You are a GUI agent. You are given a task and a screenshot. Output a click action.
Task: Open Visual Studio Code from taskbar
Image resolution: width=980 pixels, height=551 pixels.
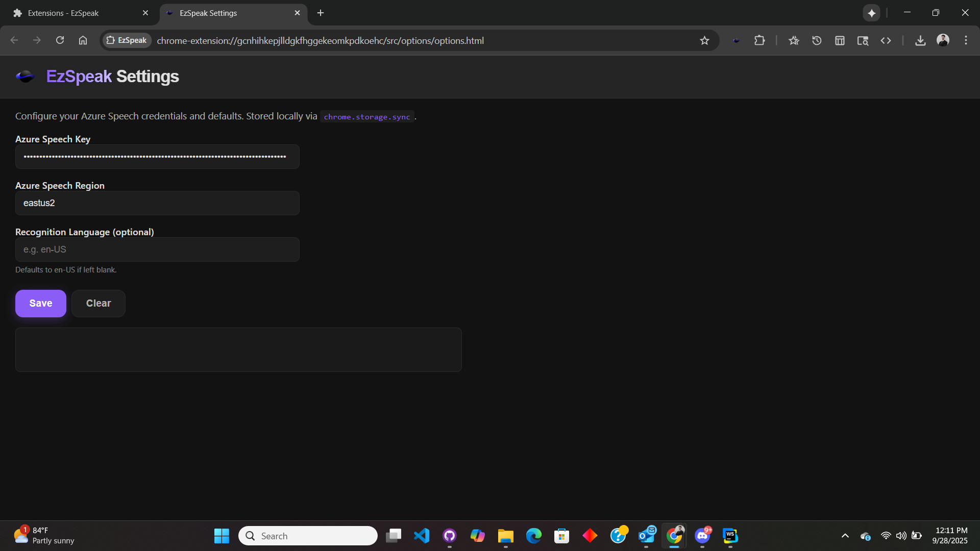422,536
